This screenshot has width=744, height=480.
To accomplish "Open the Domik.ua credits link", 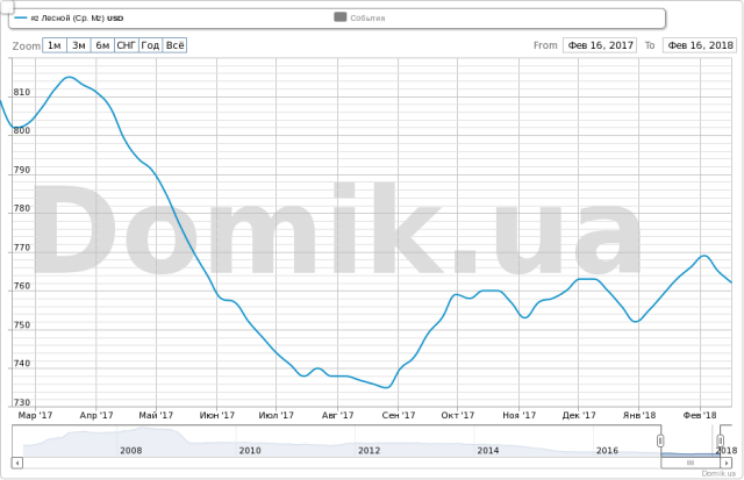I will pos(718,473).
